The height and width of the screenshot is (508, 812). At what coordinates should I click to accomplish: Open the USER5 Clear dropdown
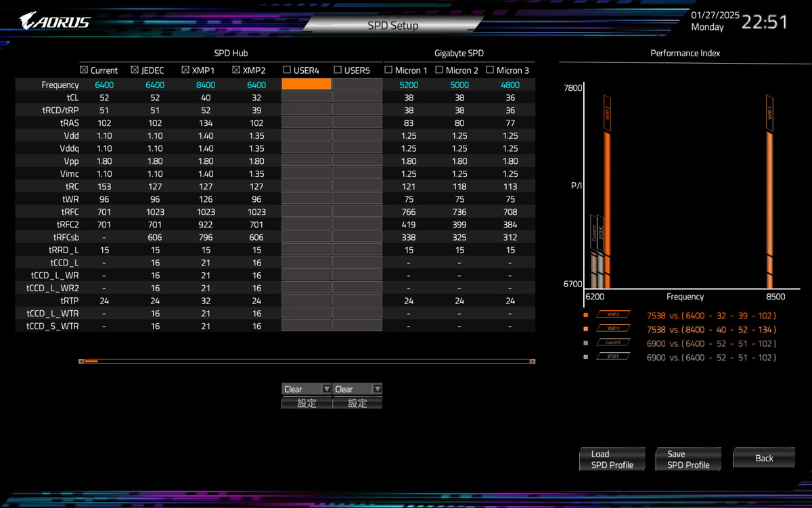(x=357, y=389)
